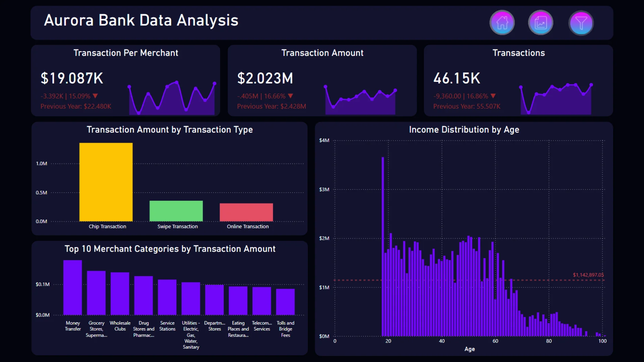Click the Transactions card sparkline
The image size is (644, 362).
[x=556, y=99]
